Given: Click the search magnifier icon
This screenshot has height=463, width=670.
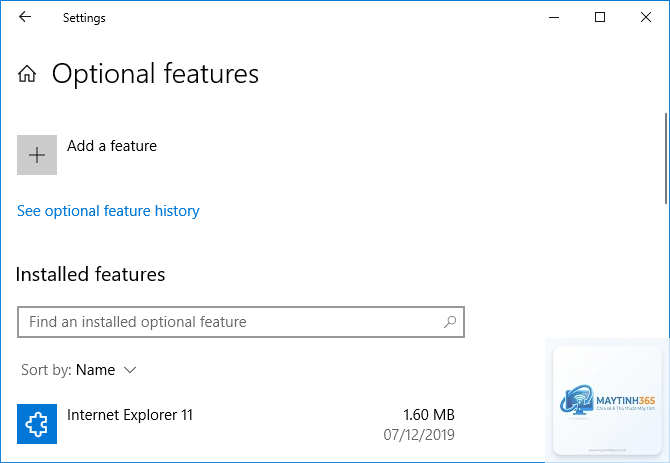Looking at the screenshot, I should 450,322.
